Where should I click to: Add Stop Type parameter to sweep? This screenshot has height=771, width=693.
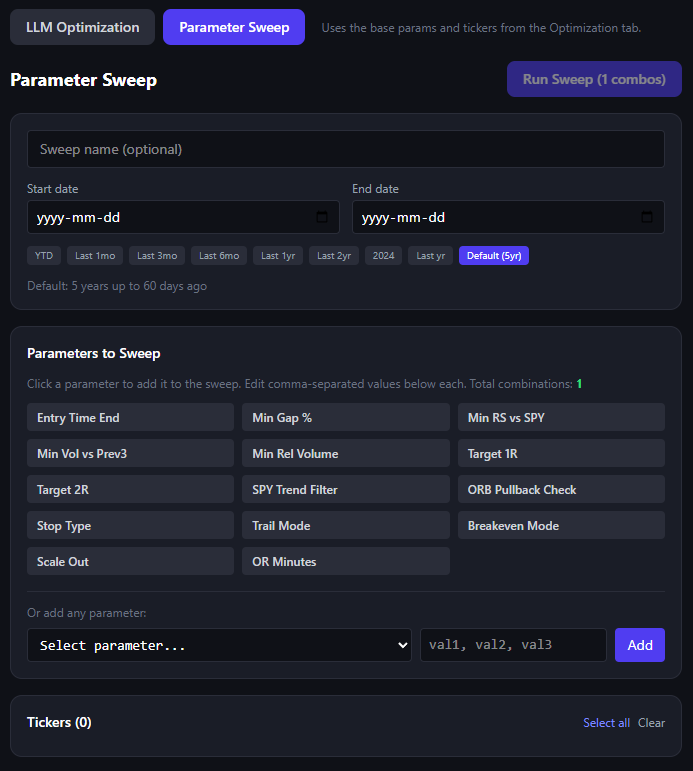[130, 525]
